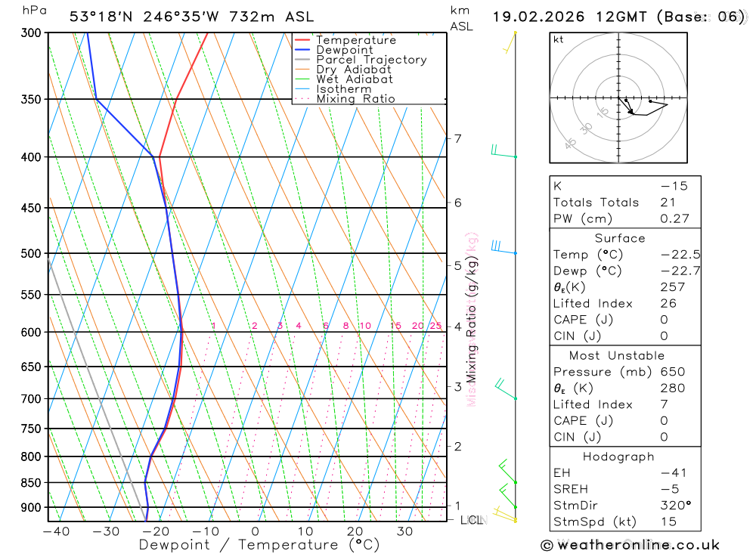Click the LCL marker label
Image resolution: width=756 pixels, height=554 pixels.
pyautogui.click(x=473, y=520)
